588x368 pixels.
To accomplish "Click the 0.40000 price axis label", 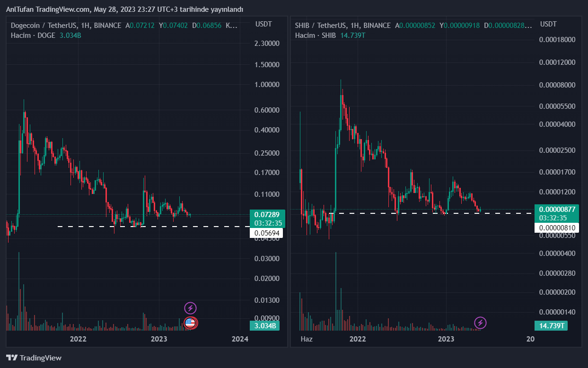I will coord(267,130).
